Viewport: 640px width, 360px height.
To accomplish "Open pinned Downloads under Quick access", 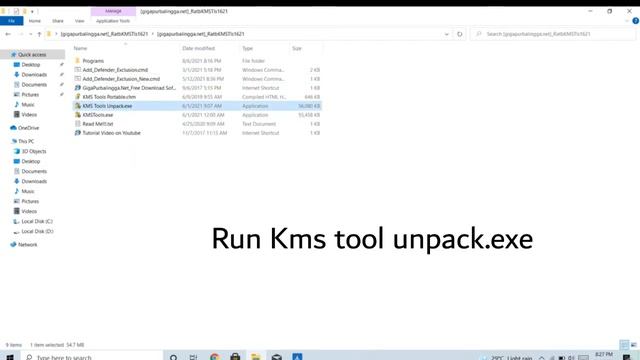I will (34, 75).
